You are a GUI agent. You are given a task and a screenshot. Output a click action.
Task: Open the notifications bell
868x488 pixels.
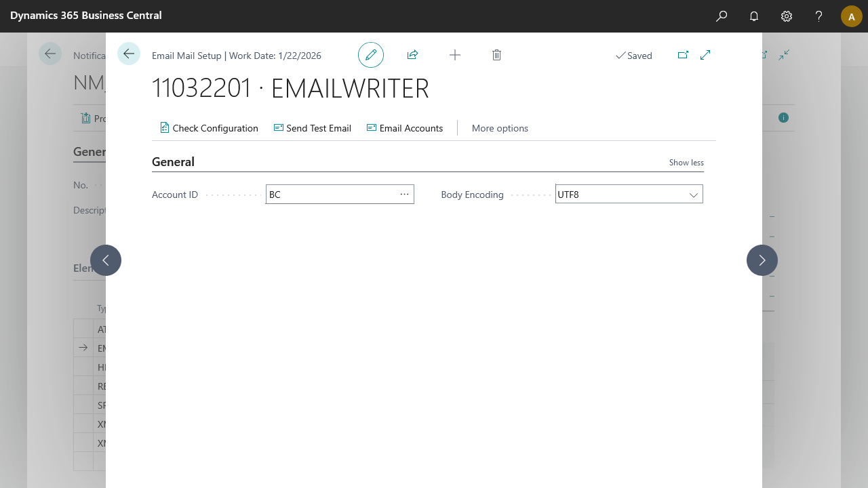[x=754, y=16]
